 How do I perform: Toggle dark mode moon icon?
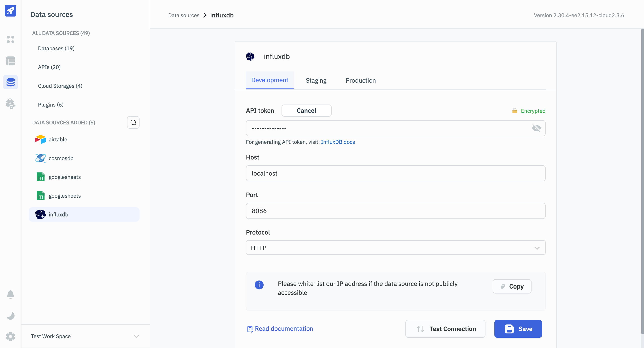pos(10,316)
